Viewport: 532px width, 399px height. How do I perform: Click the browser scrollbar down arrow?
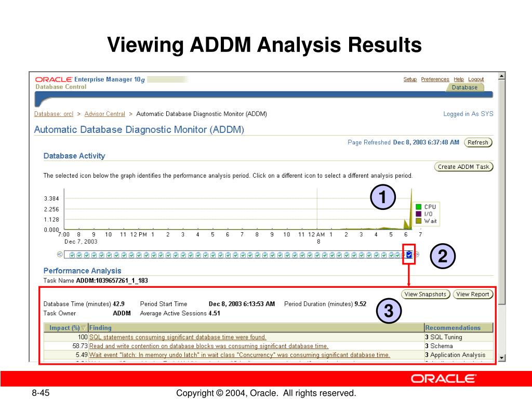pyautogui.click(x=502, y=357)
